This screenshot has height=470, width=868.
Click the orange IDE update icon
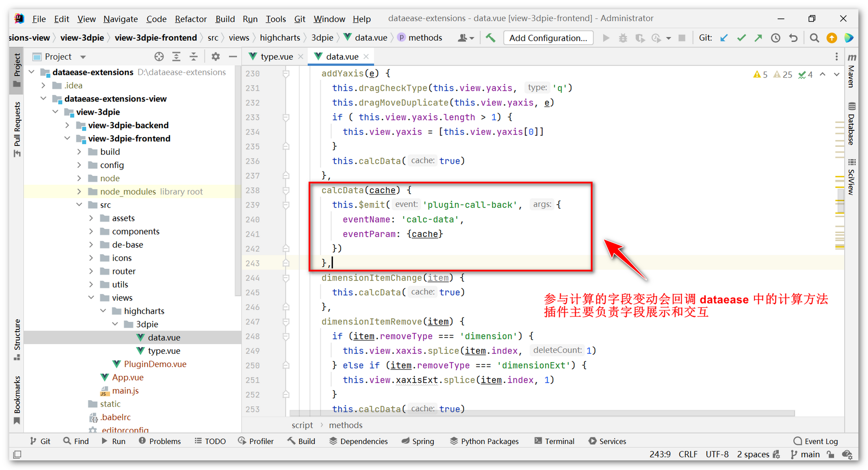tap(831, 38)
